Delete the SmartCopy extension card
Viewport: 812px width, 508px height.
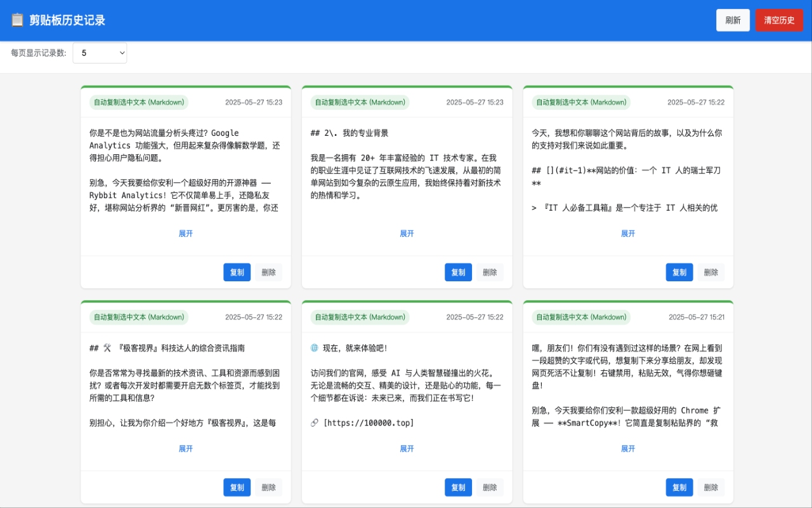click(x=710, y=487)
